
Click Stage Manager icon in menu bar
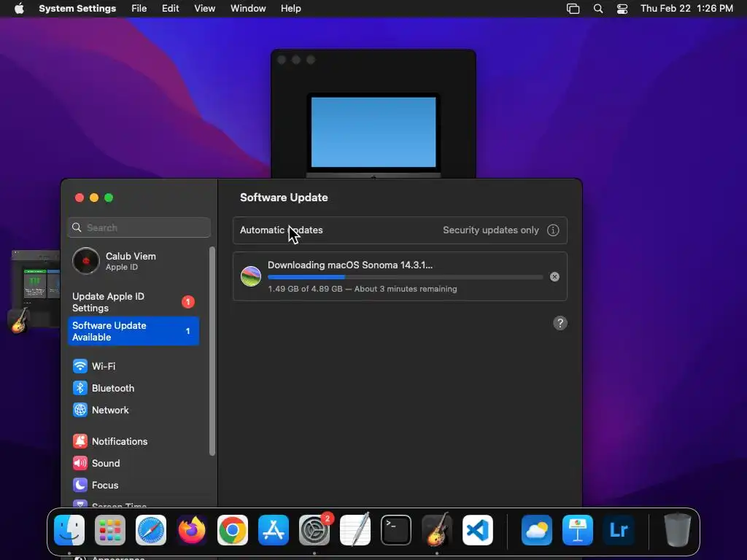point(573,9)
